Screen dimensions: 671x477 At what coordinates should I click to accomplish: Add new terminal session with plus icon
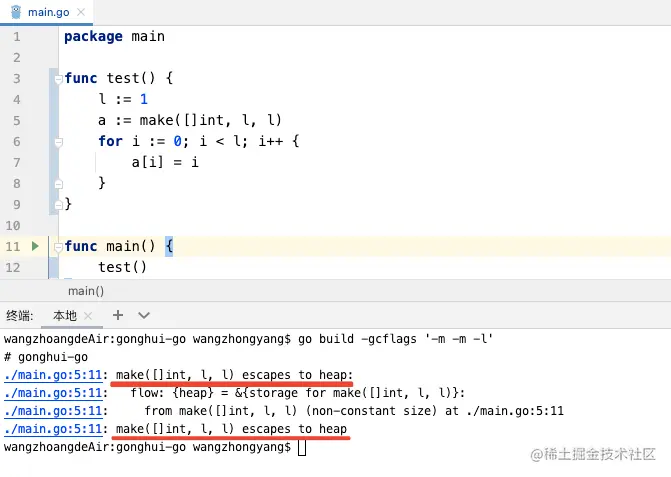click(118, 315)
